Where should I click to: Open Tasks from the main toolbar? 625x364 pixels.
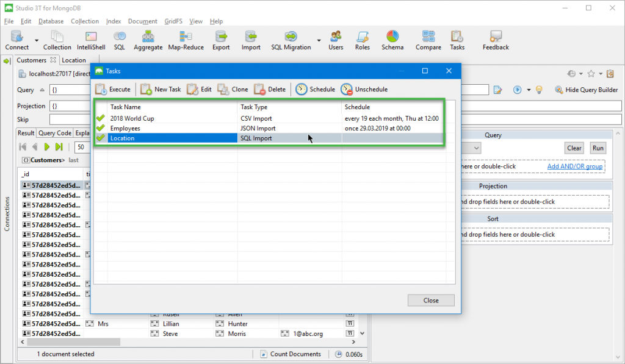click(457, 40)
